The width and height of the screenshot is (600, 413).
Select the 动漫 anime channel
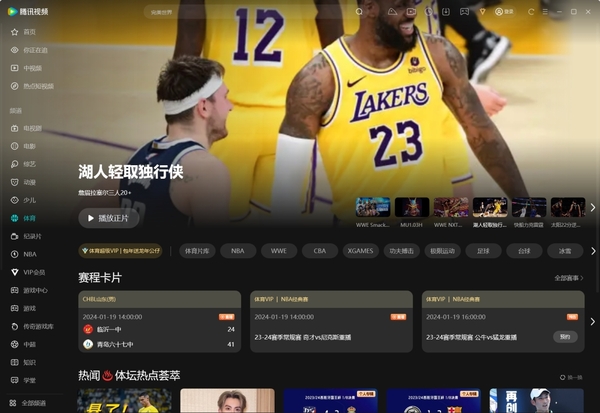(x=23, y=182)
